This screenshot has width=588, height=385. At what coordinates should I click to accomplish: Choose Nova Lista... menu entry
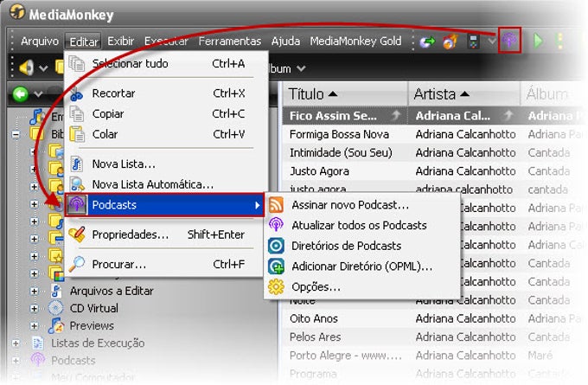pyautogui.click(x=164, y=164)
